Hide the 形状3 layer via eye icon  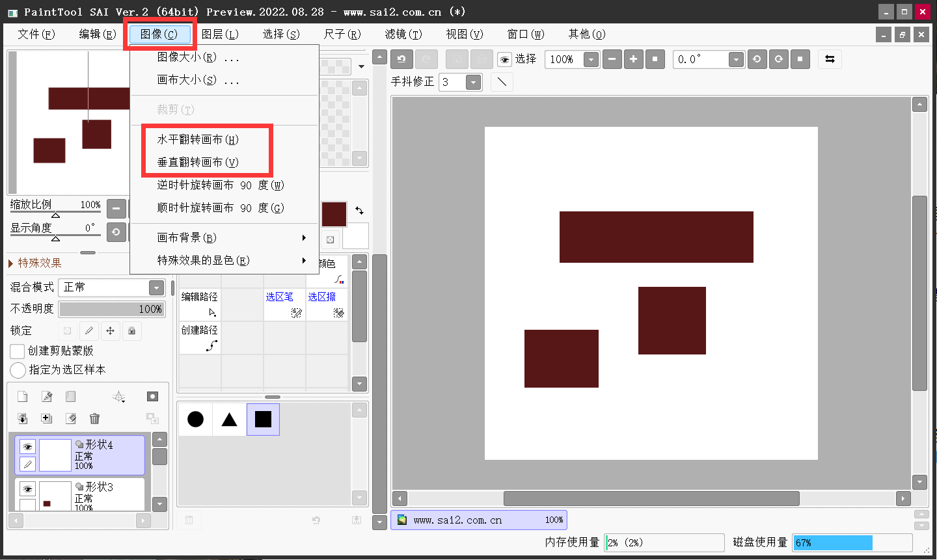(x=27, y=489)
